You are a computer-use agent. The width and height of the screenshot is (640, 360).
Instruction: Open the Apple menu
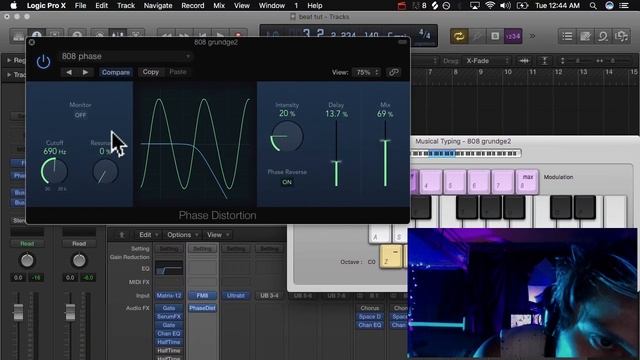13,5
